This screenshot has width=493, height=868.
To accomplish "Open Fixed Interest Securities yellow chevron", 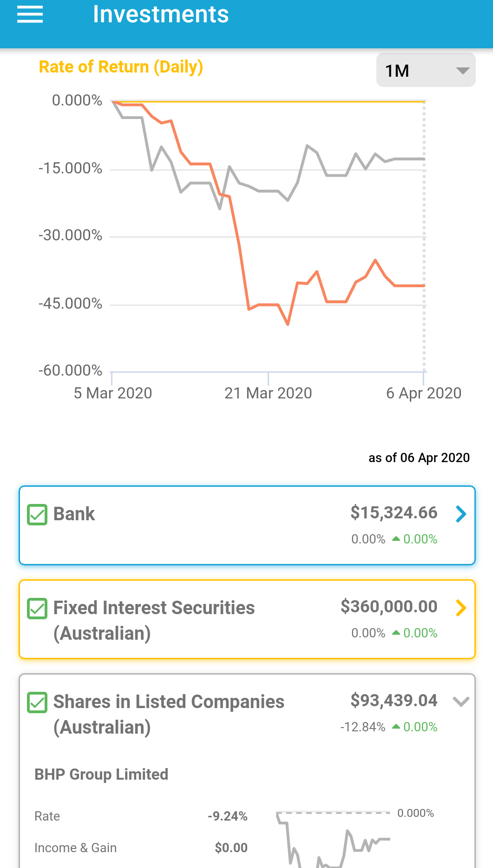I will pos(461,608).
